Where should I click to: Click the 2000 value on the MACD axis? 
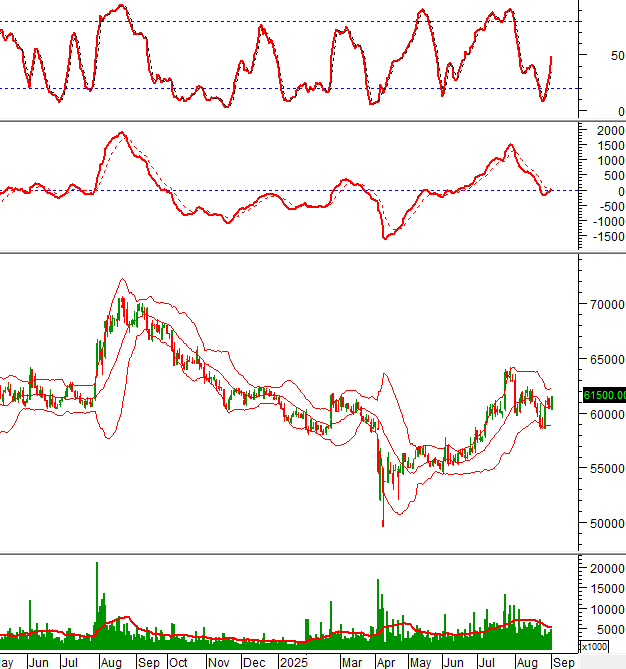pos(609,131)
